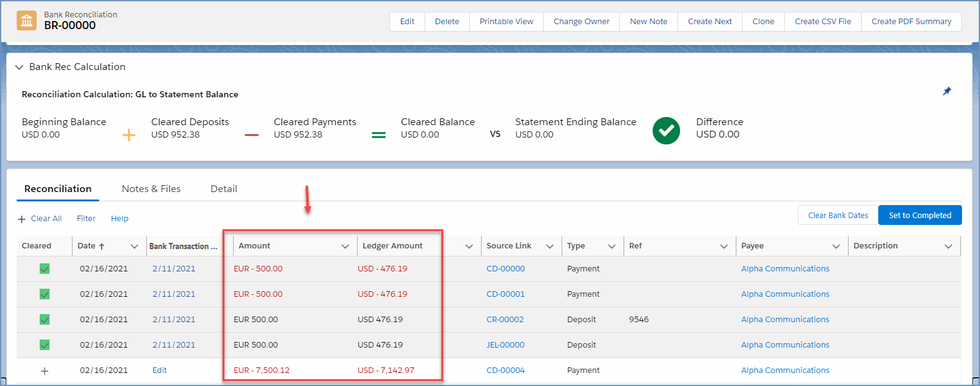Toggle Cleared checkbox for CR-00002 row

click(x=45, y=320)
